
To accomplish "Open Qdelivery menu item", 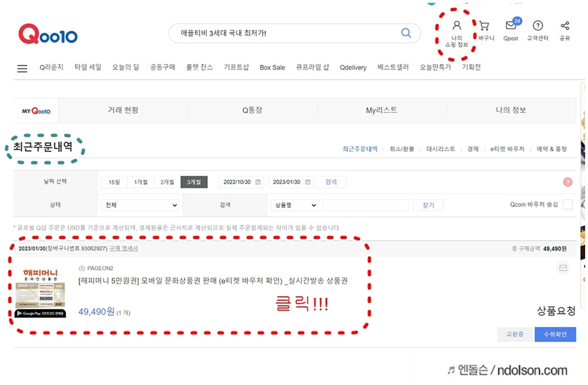I will pyautogui.click(x=353, y=68).
